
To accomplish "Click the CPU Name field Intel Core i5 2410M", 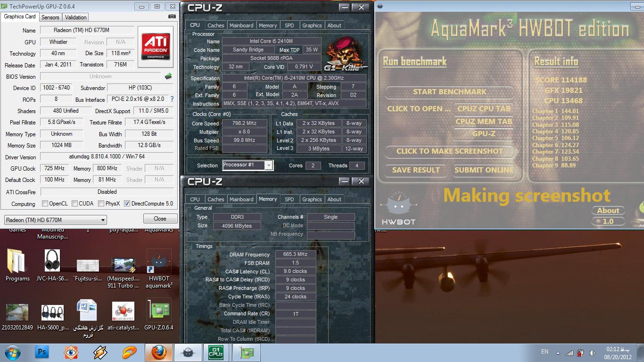I will tap(272, 41).
